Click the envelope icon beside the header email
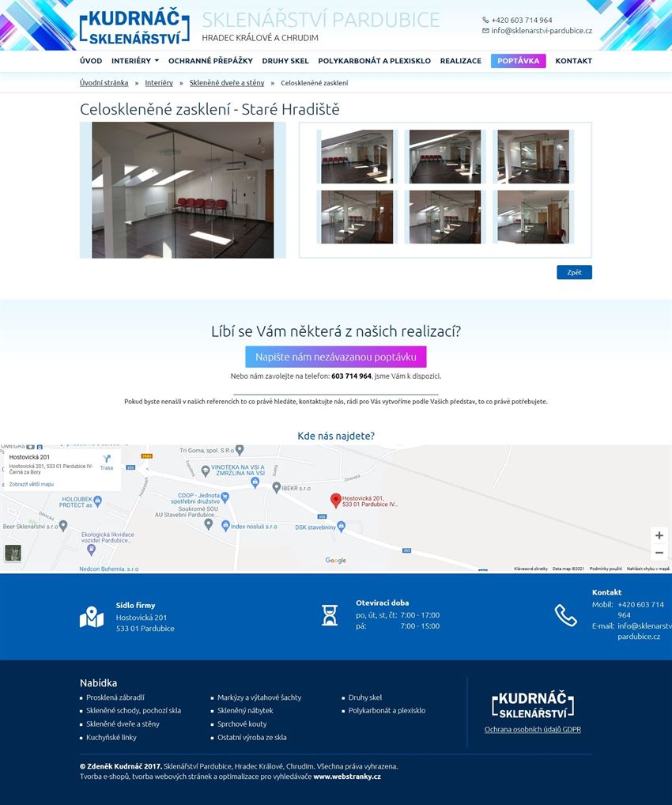This screenshot has width=672, height=805. 485,31
